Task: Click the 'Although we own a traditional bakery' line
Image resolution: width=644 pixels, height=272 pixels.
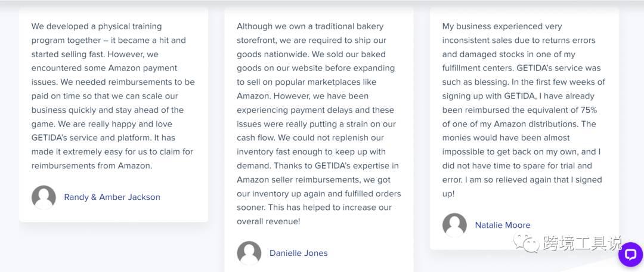Action: click(310, 26)
